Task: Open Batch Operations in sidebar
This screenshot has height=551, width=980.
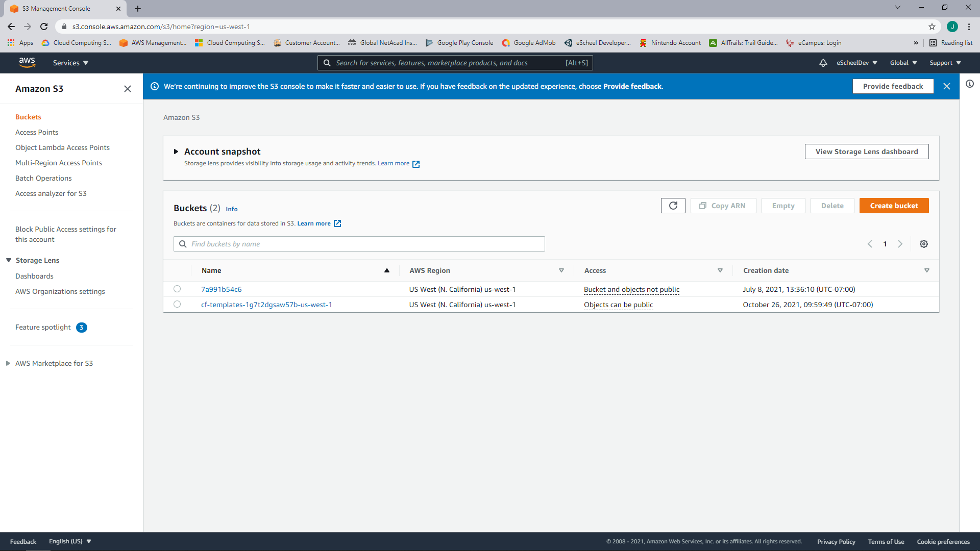Action: 43,178
